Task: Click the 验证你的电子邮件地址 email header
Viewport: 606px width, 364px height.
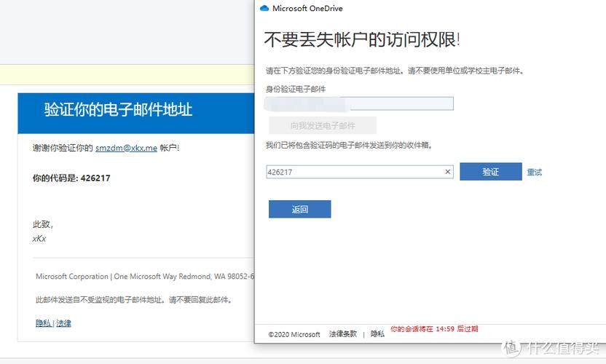Action: (x=118, y=109)
